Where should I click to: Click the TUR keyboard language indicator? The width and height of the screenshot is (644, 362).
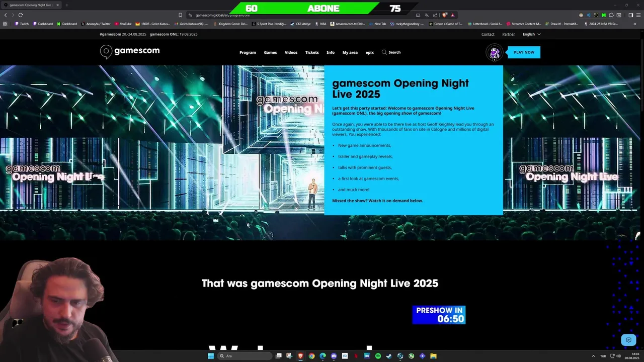coord(603,356)
